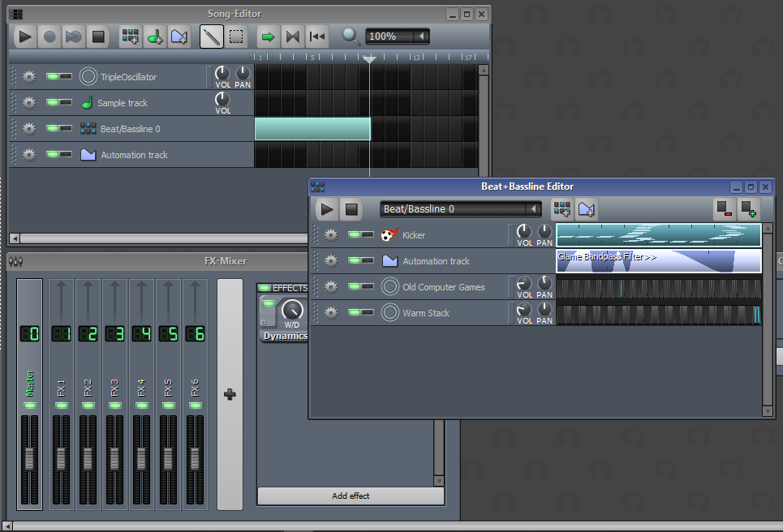Screen dimensions: 783x532
Task: Toggle the FX 4 channel mute LED
Action: coord(142,405)
